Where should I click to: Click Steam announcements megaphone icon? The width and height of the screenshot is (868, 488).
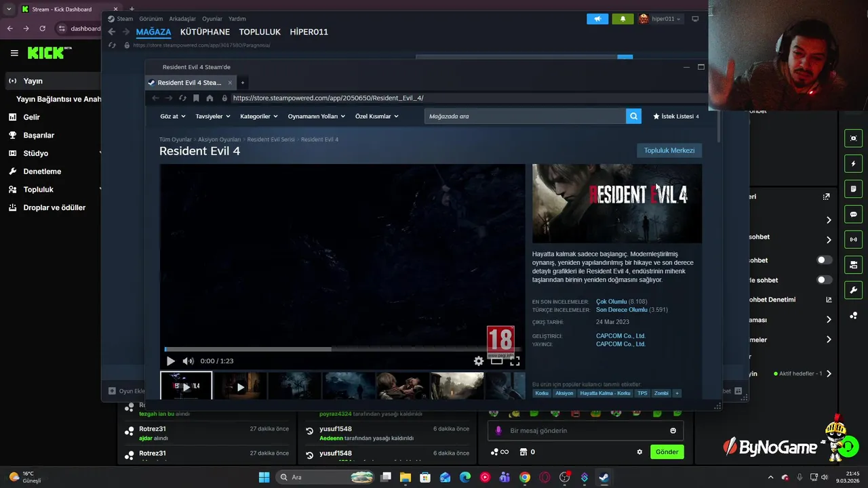pyautogui.click(x=597, y=19)
